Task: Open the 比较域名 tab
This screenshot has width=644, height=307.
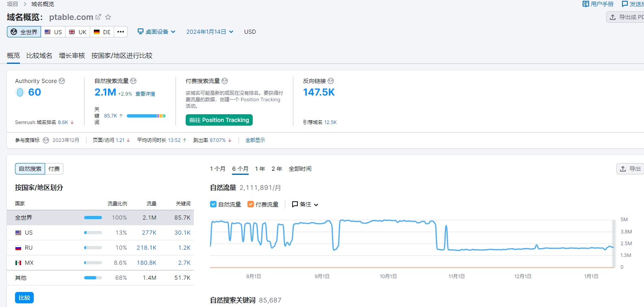Action: [x=39, y=55]
